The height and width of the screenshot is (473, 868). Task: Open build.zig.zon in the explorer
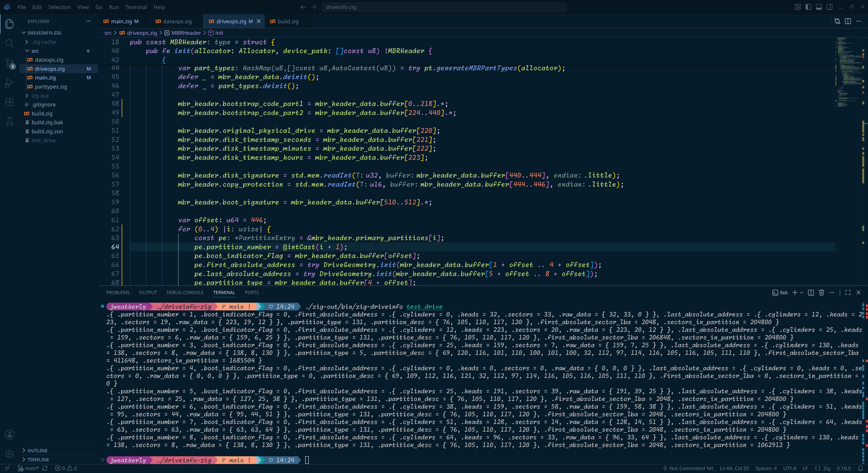click(59, 131)
